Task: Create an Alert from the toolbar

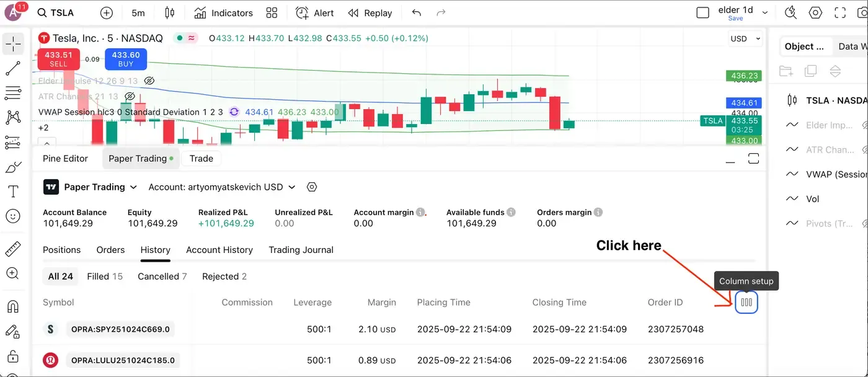Action: pyautogui.click(x=315, y=13)
